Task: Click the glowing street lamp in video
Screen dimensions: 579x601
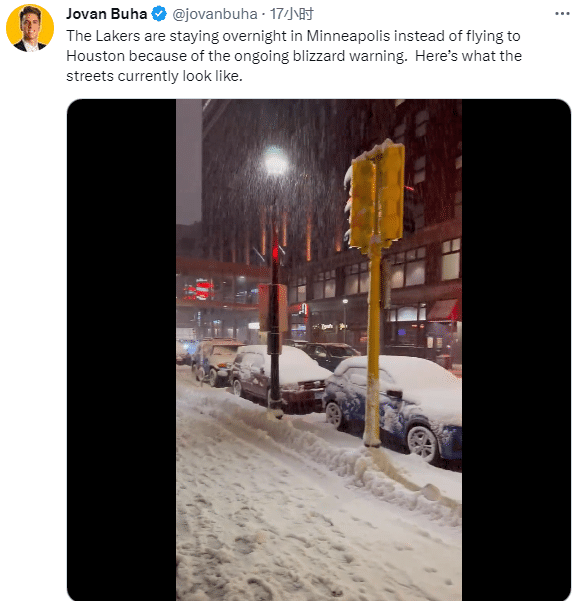Action: point(276,162)
